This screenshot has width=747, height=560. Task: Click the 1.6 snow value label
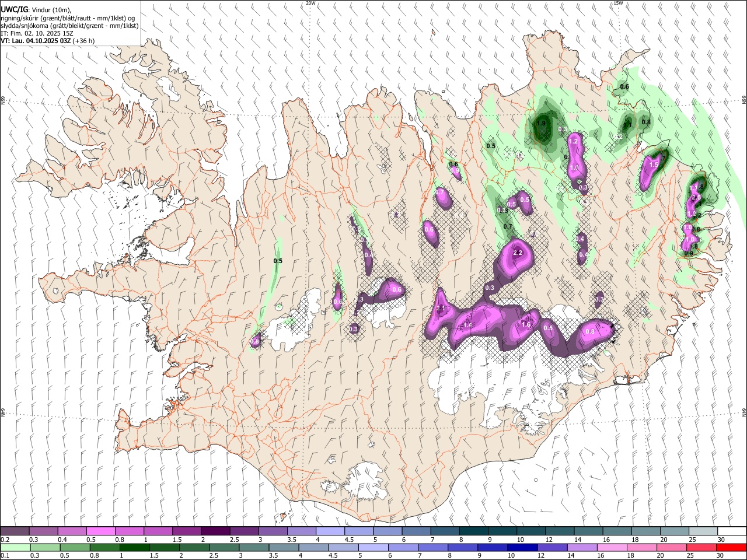[526, 325]
